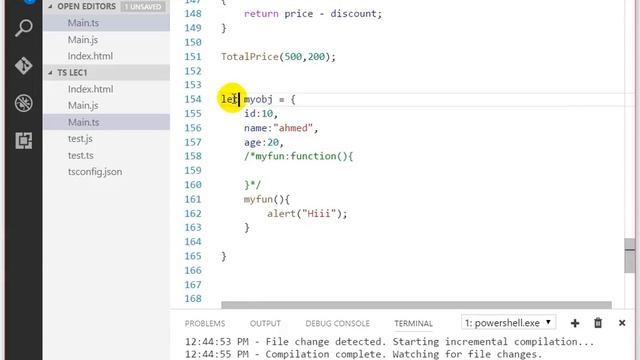Open the Source Control (Git) view

(x=23, y=65)
